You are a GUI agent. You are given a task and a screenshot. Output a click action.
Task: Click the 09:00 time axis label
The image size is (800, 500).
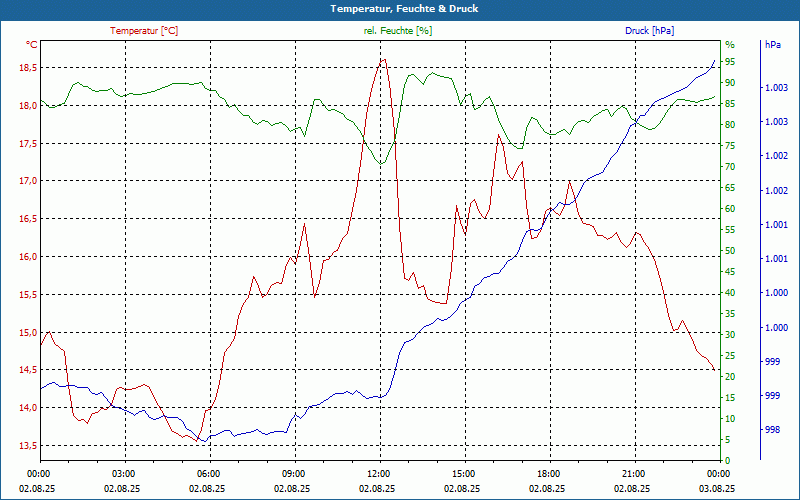pos(293,473)
